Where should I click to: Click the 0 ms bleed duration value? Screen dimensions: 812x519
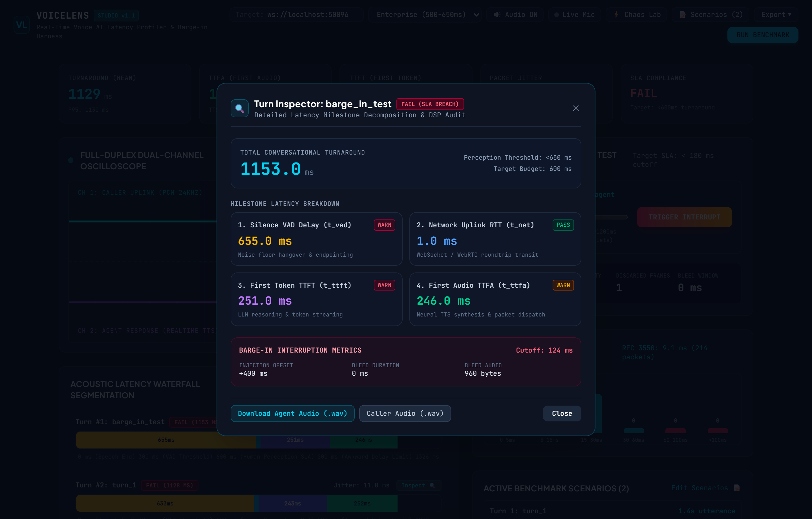(360, 373)
